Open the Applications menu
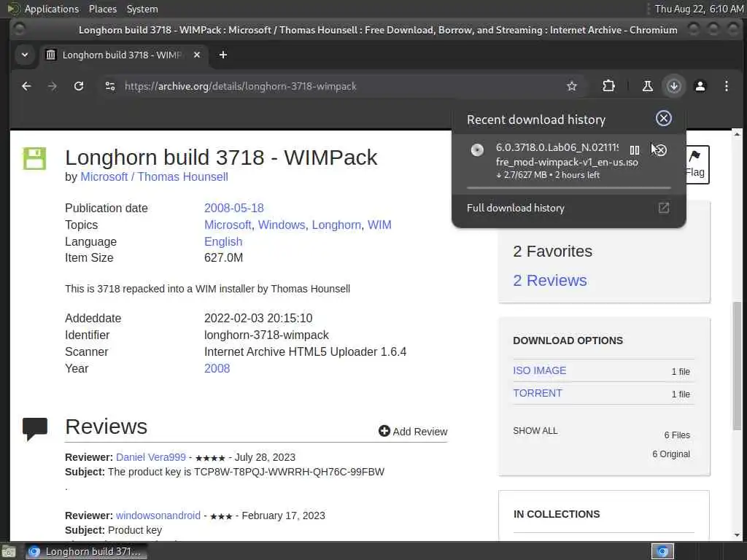747x560 pixels. [52, 9]
